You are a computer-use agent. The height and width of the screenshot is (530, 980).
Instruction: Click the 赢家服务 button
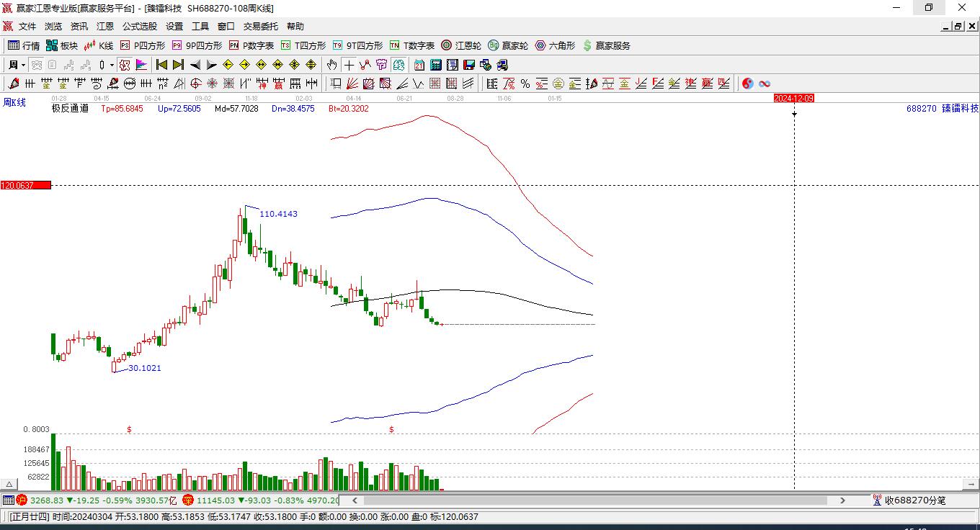pos(606,45)
